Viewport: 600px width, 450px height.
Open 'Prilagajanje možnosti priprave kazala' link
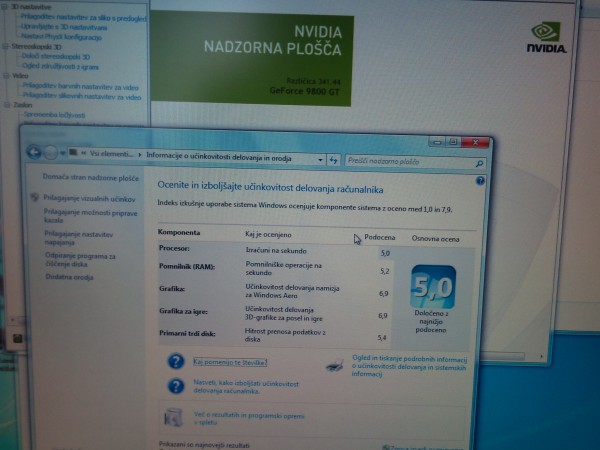[90, 216]
